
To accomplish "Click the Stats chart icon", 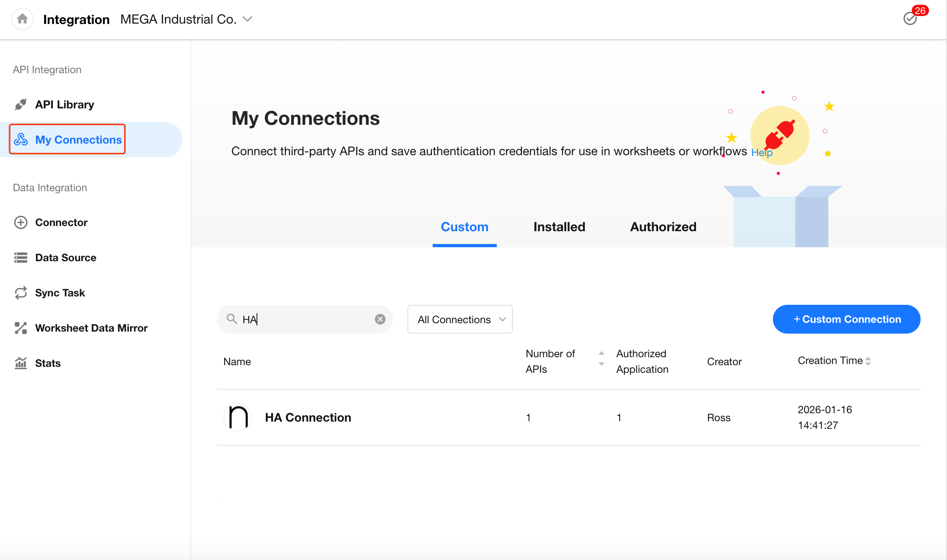I will pos(21,363).
